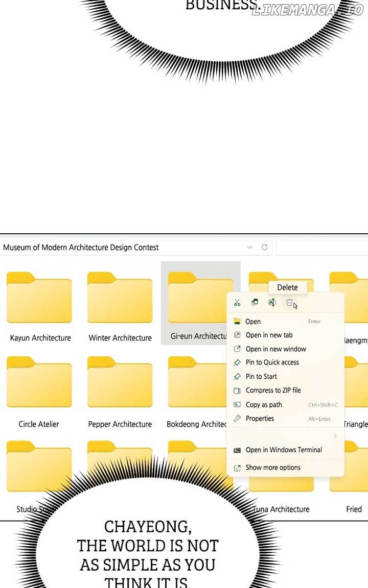Image resolution: width=368 pixels, height=588 pixels.
Task: Choose Compress to ZIP file
Action: (x=273, y=390)
